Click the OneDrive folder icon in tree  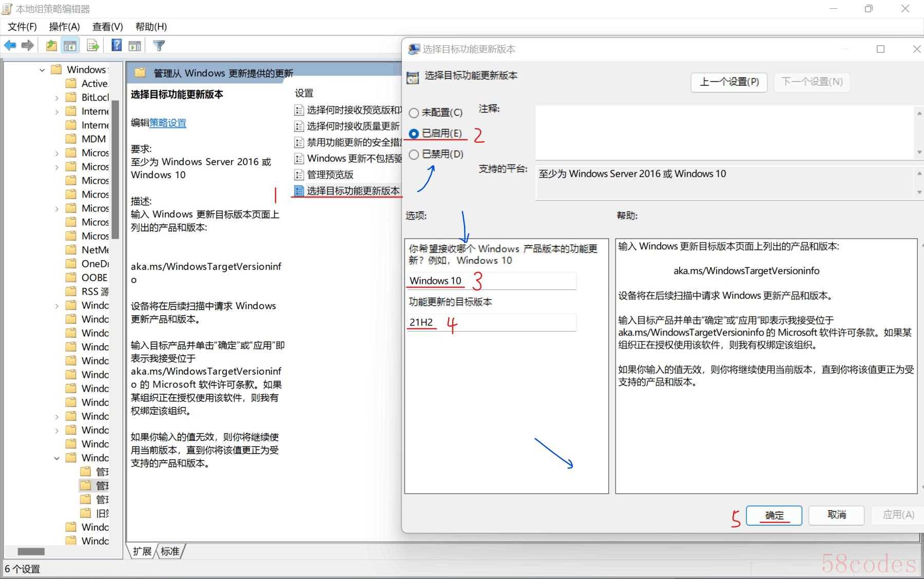click(x=71, y=263)
